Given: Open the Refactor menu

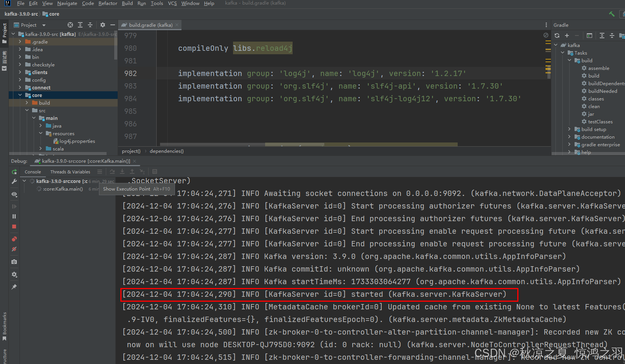Looking at the screenshot, I should click(108, 3).
